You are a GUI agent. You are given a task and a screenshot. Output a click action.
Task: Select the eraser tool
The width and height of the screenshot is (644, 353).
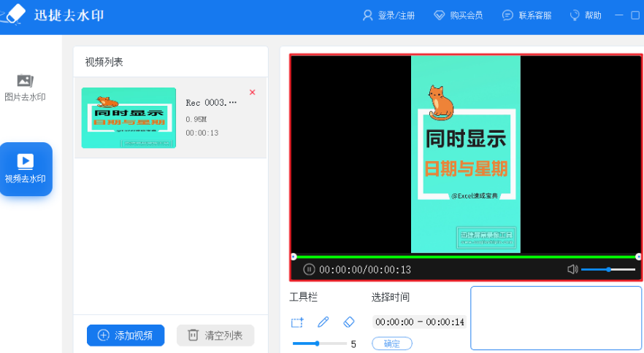click(x=348, y=322)
